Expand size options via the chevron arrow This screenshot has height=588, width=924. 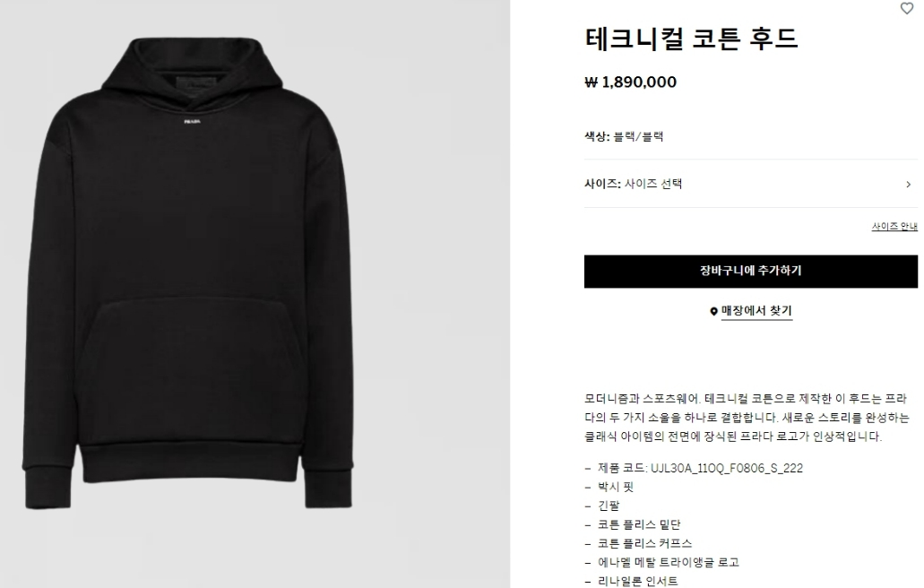(x=908, y=185)
